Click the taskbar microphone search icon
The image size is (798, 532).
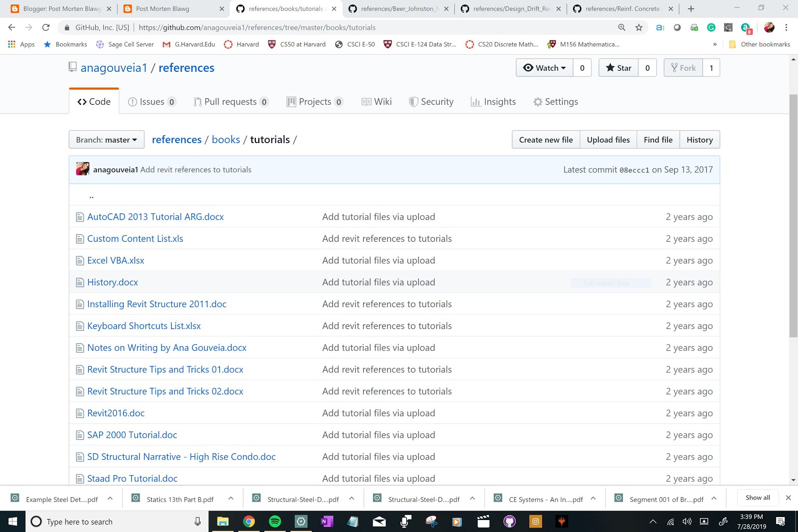tap(198, 522)
